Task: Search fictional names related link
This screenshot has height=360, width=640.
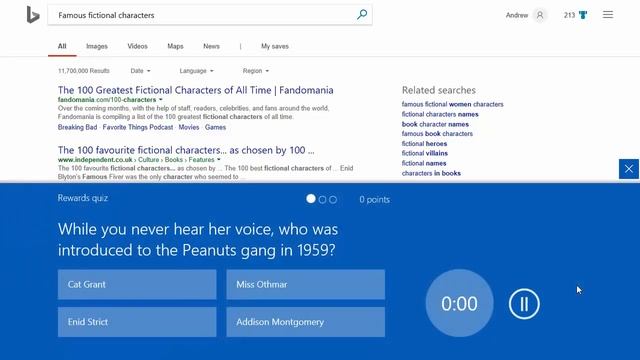Action: click(424, 163)
